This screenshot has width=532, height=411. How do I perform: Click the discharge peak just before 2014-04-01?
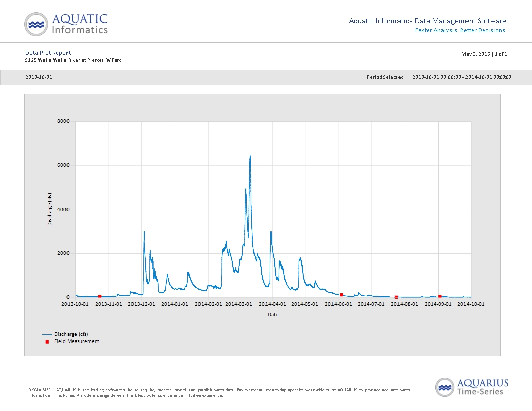point(271,232)
